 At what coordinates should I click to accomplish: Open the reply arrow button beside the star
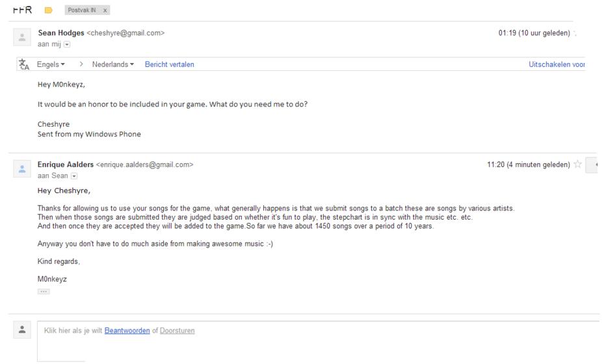click(593, 164)
